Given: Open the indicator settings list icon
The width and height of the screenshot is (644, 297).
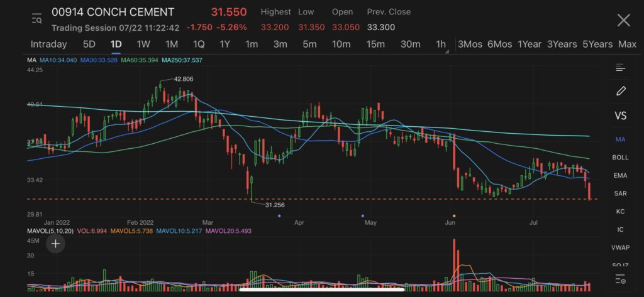Looking at the screenshot, I should tap(621, 279).
